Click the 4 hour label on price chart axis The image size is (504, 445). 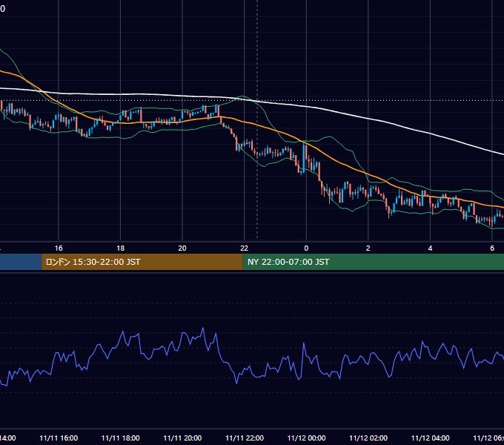[x=430, y=248]
